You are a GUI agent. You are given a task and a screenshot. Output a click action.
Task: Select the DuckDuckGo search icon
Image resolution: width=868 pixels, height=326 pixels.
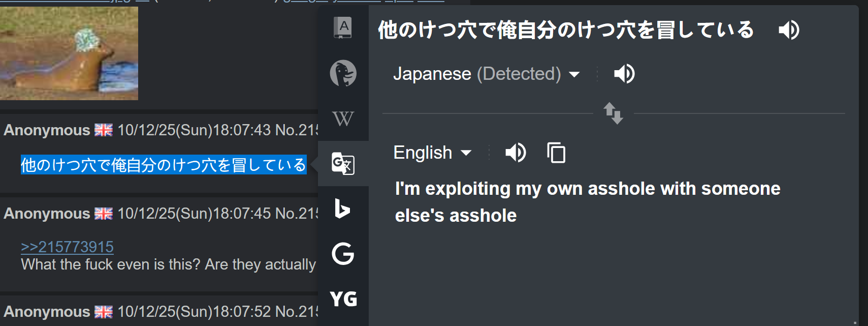click(x=343, y=73)
